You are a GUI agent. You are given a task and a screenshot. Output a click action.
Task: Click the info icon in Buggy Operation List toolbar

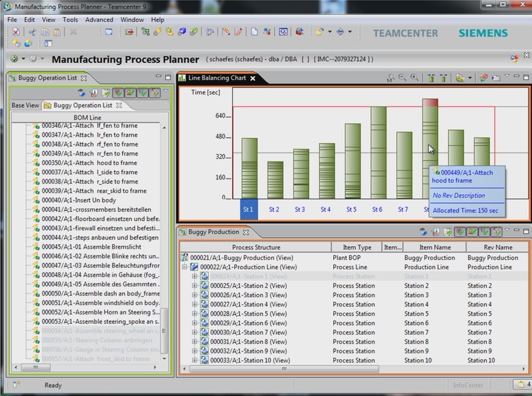pyautogui.click(x=93, y=93)
